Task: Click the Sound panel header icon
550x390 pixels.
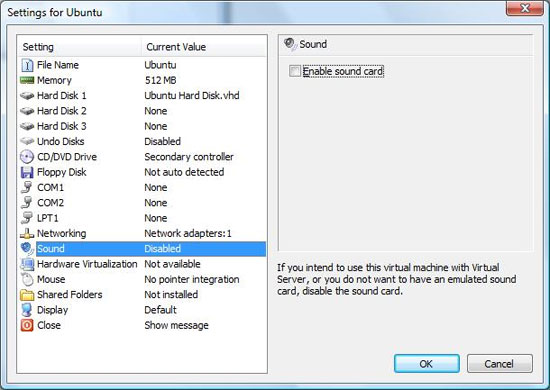Action: pyautogui.click(x=290, y=44)
